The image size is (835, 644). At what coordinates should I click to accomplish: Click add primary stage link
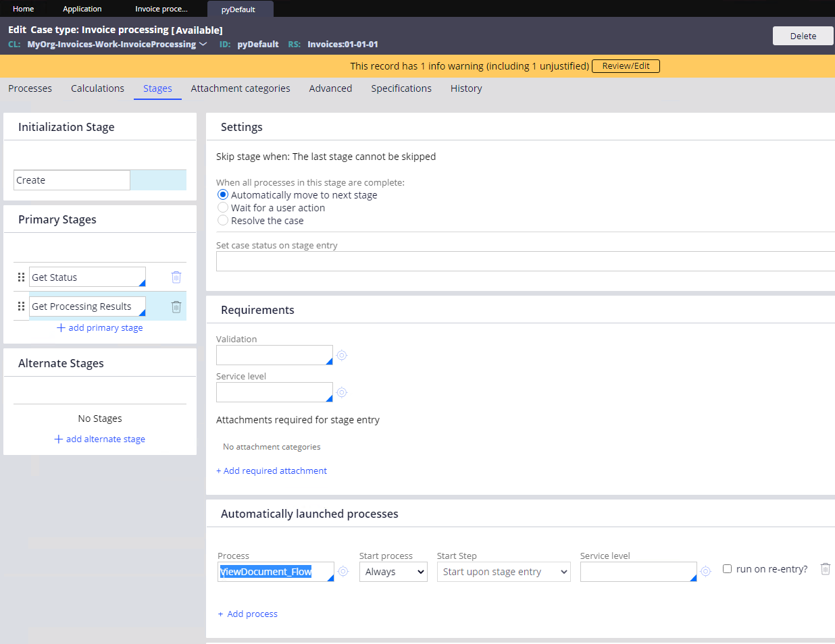[x=100, y=328]
